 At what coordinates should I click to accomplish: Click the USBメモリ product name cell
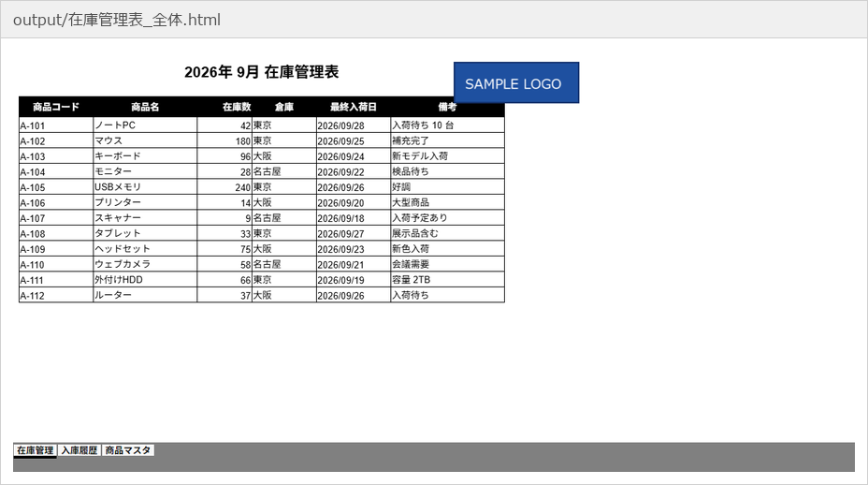click(x=145, y=187)
